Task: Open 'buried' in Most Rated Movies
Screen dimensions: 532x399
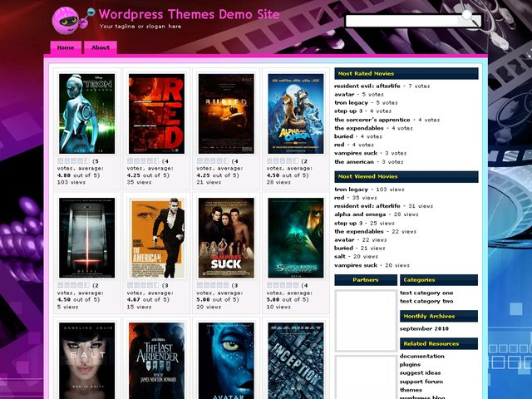Action: 343,136
